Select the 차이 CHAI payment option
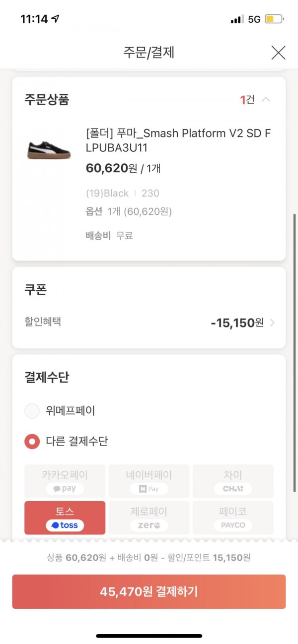The width and height of the screenshot is (298, 644). (x=233, y=481)
